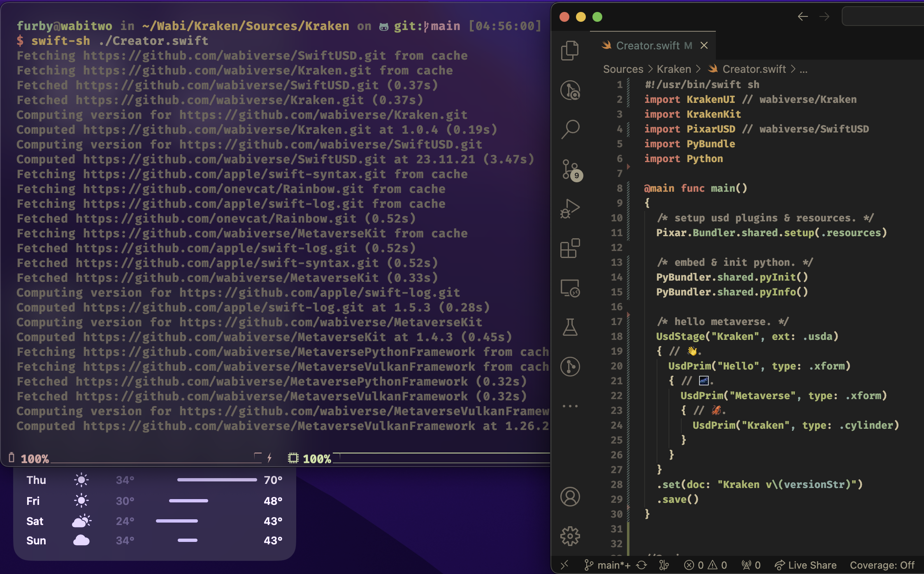Click Kraken in the breadcrumb path

[674, 69]
